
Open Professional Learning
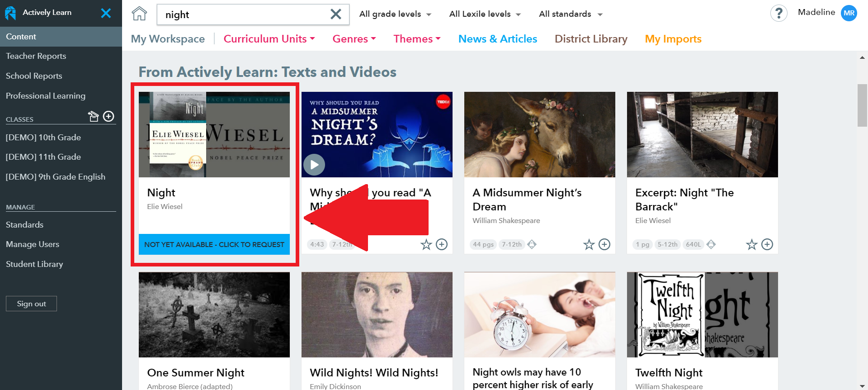46,96
